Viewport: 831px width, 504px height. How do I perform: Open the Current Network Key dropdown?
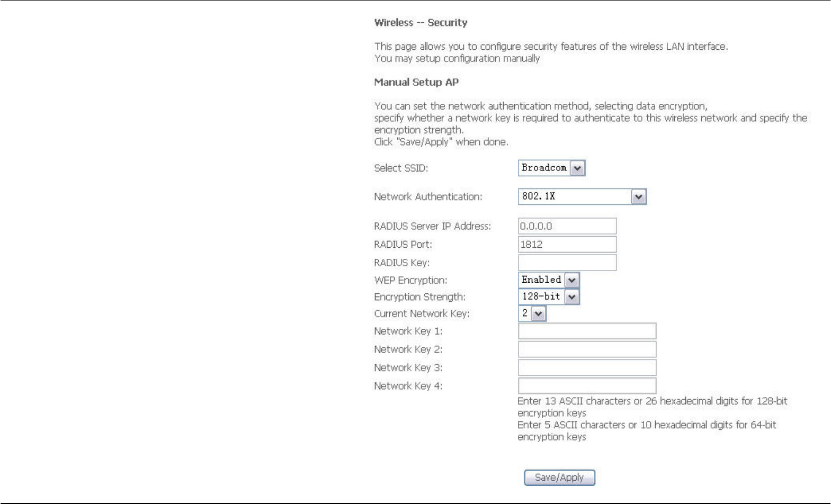532,313
